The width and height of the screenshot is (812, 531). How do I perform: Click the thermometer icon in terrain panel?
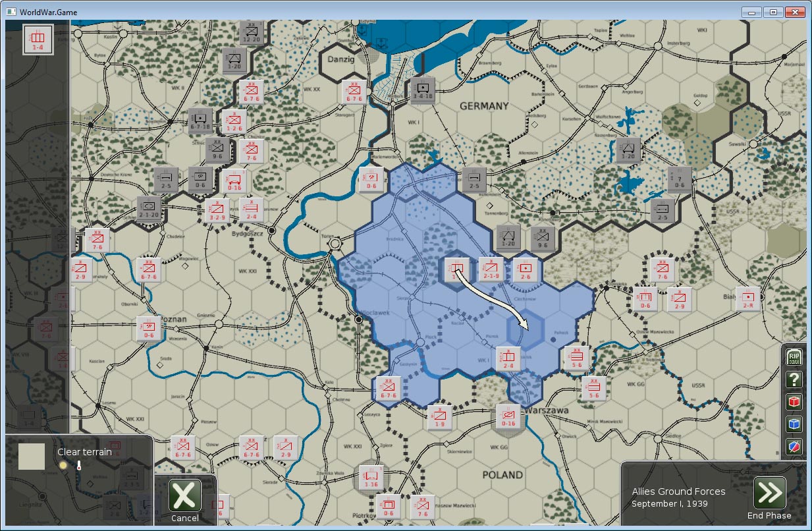point(79,465)
